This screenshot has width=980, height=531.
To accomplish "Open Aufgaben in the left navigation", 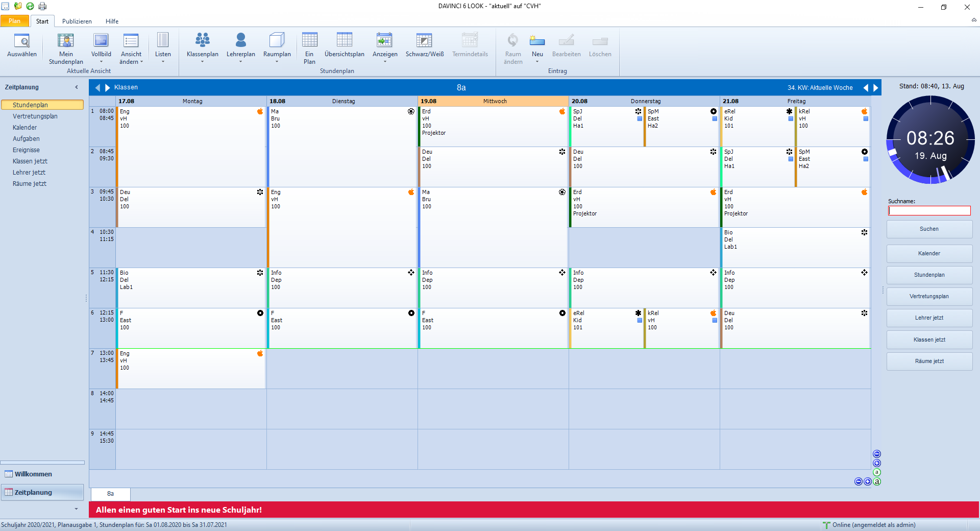I will point(26,139).
